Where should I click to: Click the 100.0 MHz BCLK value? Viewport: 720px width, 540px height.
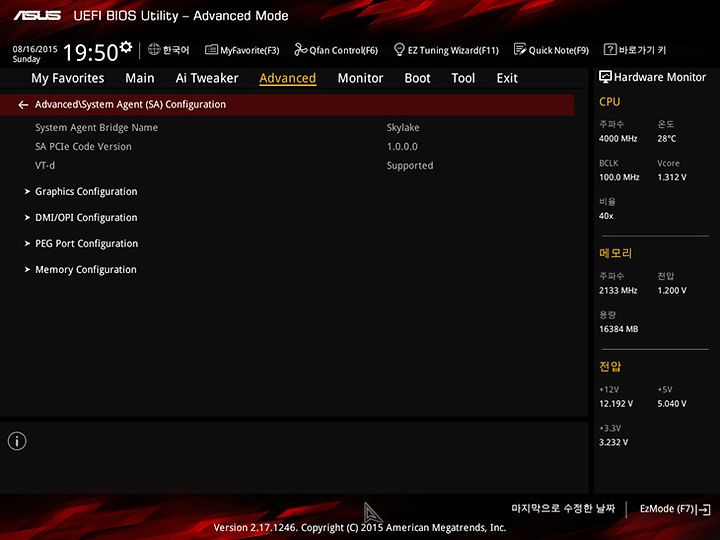click(x=619, y=177)
